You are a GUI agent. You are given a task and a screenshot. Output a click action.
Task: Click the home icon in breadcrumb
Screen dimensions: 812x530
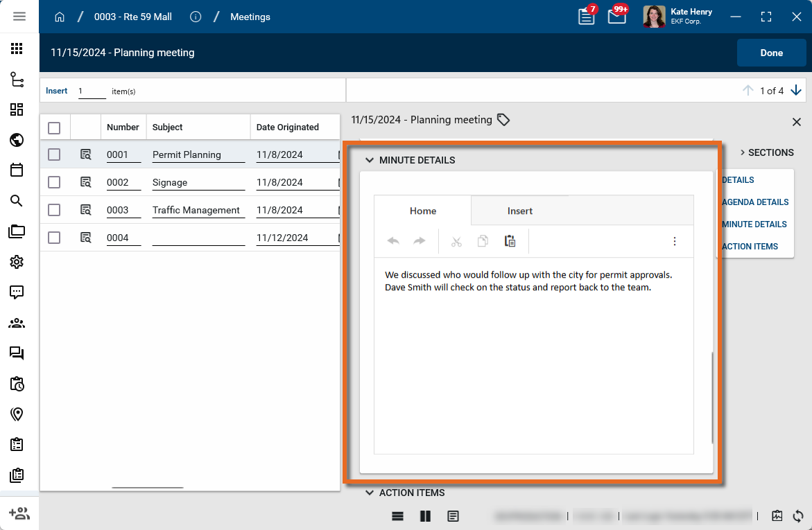pos(60,17)
